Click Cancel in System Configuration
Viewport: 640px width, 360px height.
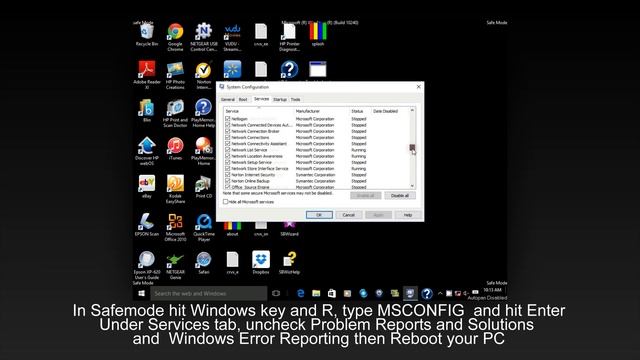point(349,215)
